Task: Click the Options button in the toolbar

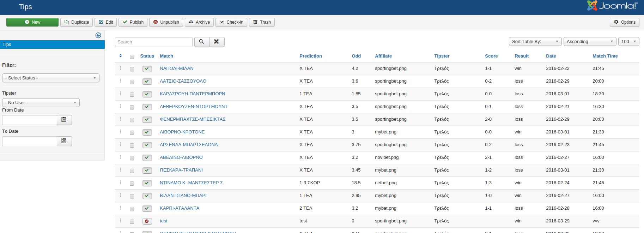Action: click(624, 22)
